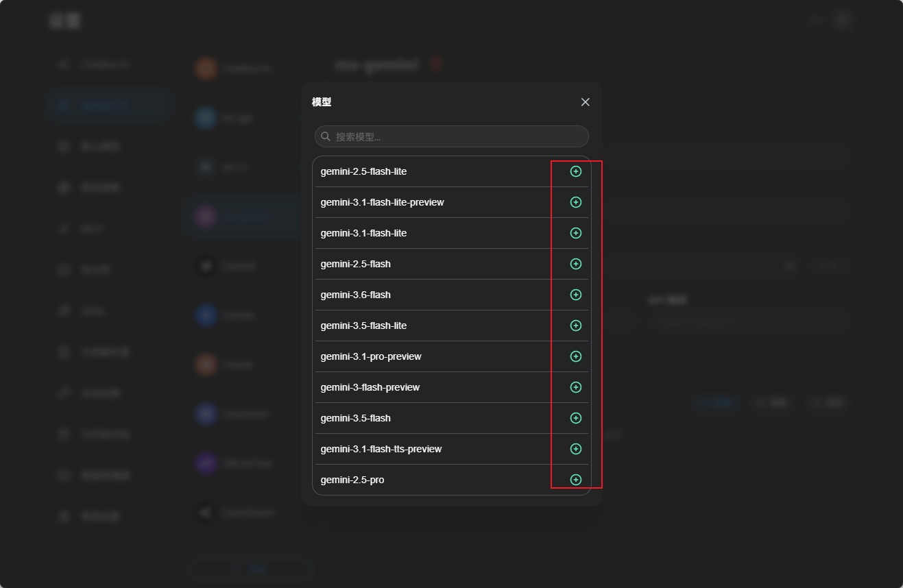Viewport: 903px width, 588px height.
Task: Add the gemini-2.5-pro model
Action: coord(576,480)
